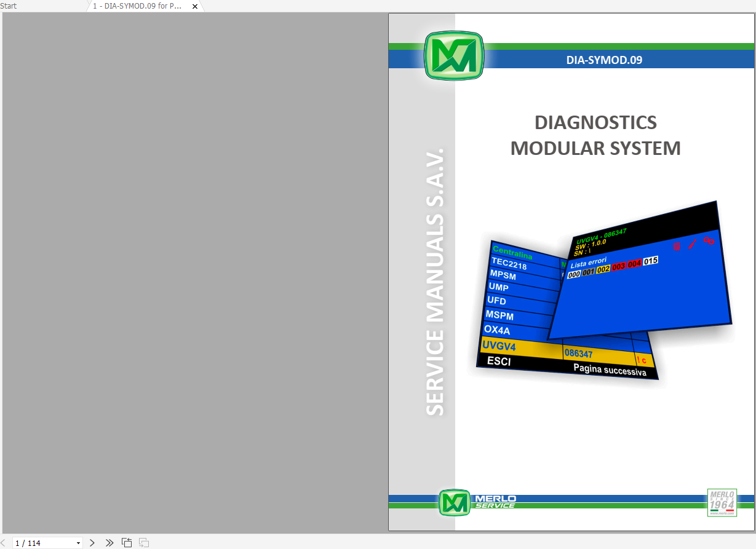
Task: Close the DIA-SYMOD.09 document tab
Action: click(195, 6)
